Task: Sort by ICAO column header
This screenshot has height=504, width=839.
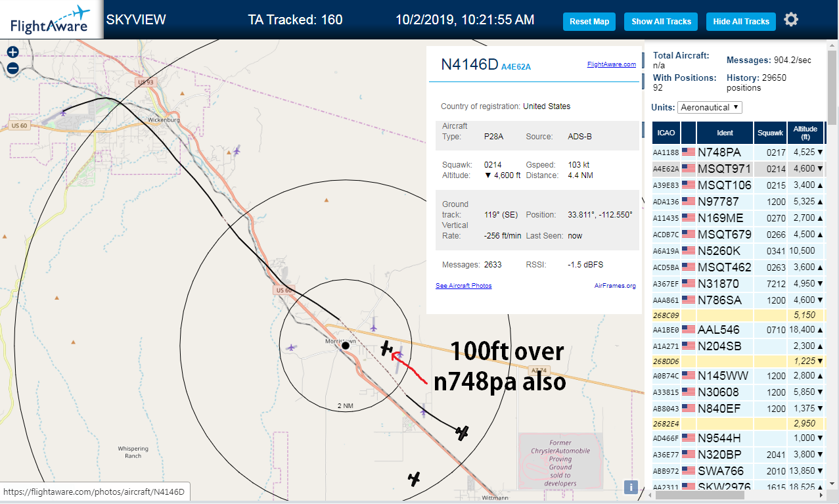Action: (x=666, y=133)
